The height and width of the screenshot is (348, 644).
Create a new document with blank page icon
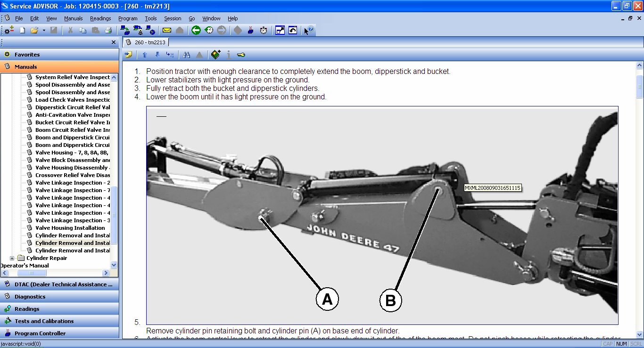(x=22, y=30)
